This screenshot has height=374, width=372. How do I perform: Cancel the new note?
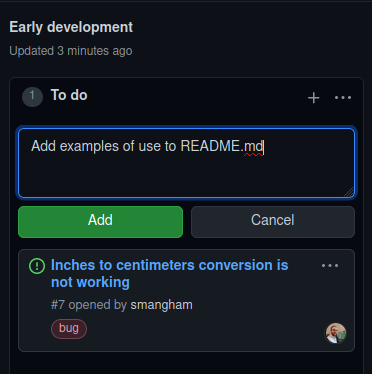click(x=273, y=222)
